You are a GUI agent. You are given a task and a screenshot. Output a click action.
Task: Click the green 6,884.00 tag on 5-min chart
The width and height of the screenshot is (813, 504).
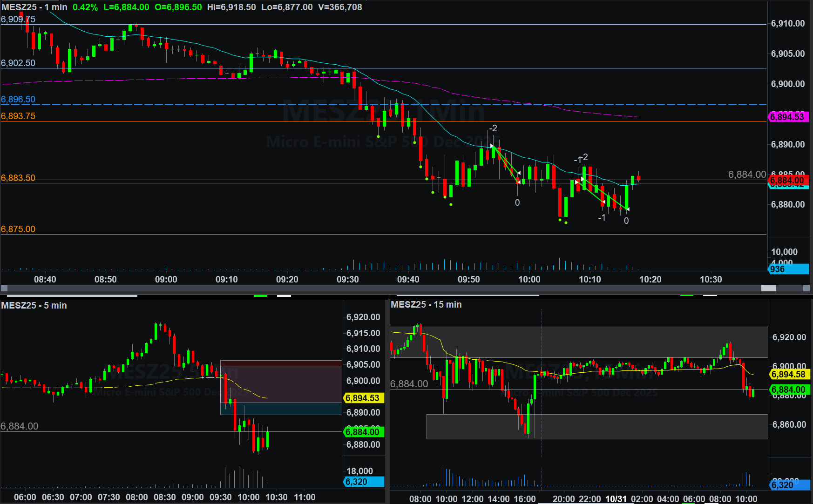coord(363,432)
